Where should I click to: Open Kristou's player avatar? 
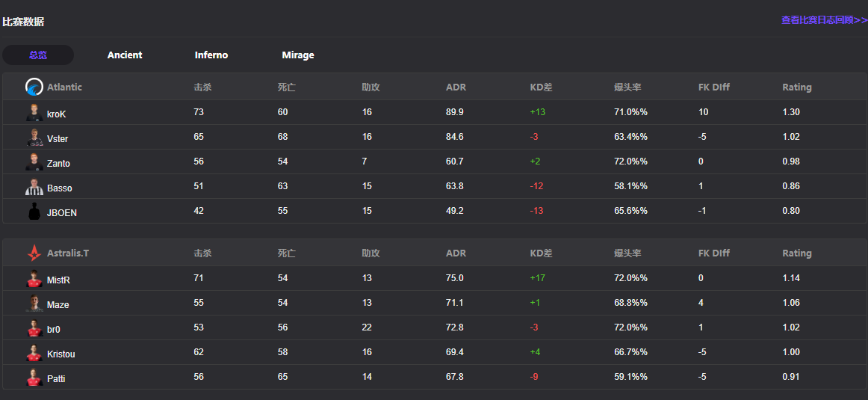click(34, 352)
